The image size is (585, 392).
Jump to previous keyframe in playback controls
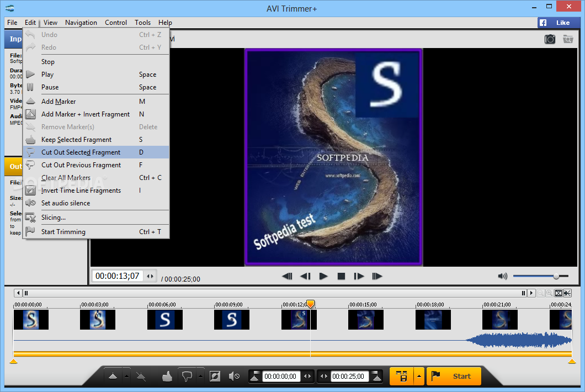tap(287, 276)
